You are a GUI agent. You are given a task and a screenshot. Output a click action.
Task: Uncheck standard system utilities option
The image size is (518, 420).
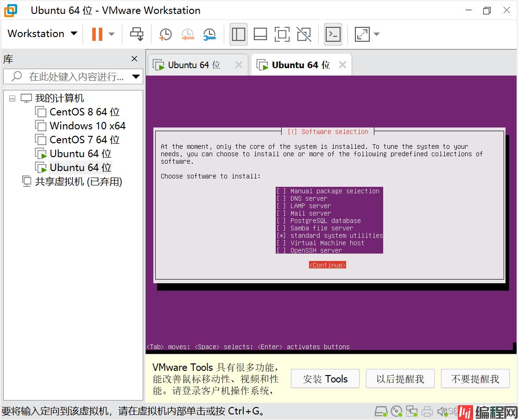pyautogui.click(x=281, y=235)
